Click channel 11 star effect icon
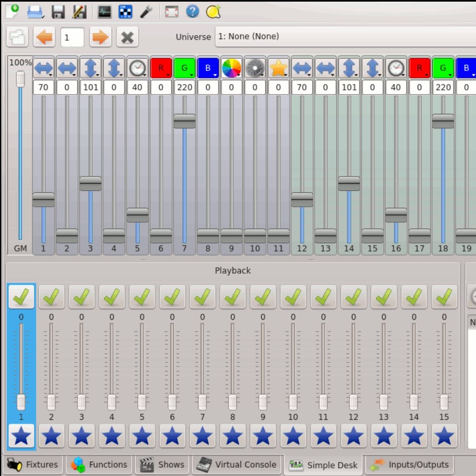This screenshot has width=476, height=476. click(x=278, y=68)
